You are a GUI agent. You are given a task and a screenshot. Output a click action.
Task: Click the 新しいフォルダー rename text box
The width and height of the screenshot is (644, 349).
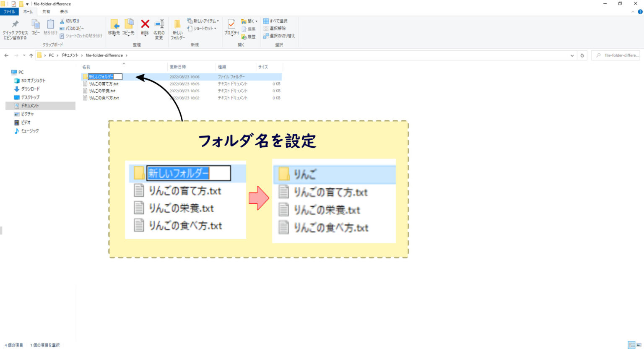[105, 77]
